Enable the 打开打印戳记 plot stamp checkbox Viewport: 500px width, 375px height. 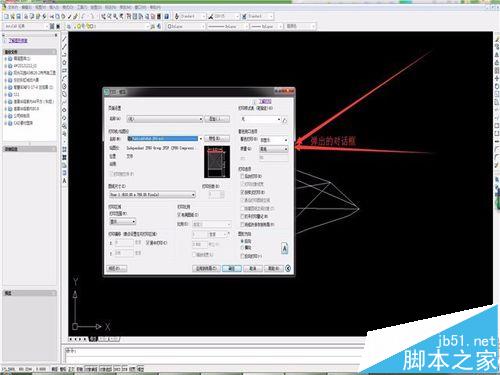[242, 216]
